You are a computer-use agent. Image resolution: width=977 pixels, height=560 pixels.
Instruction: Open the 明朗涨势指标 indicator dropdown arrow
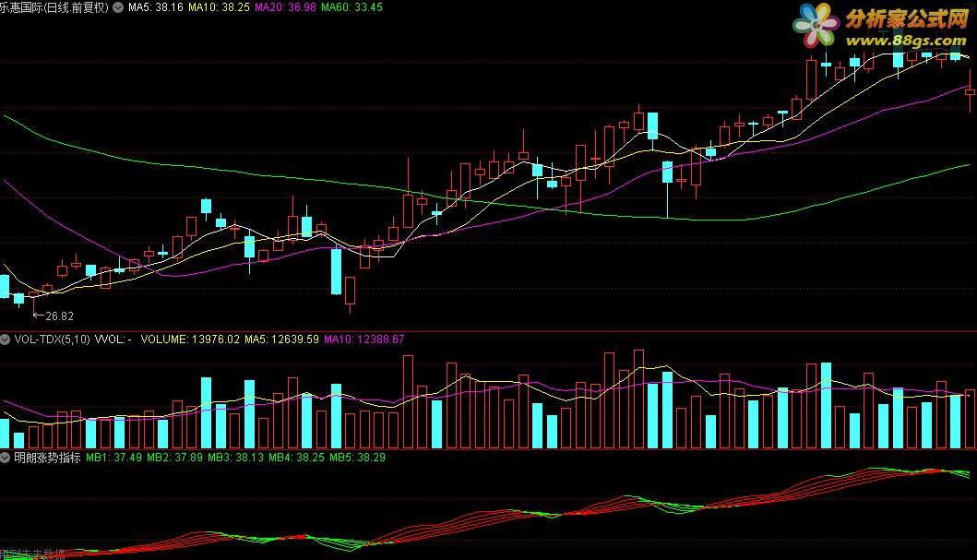(5, 458)
